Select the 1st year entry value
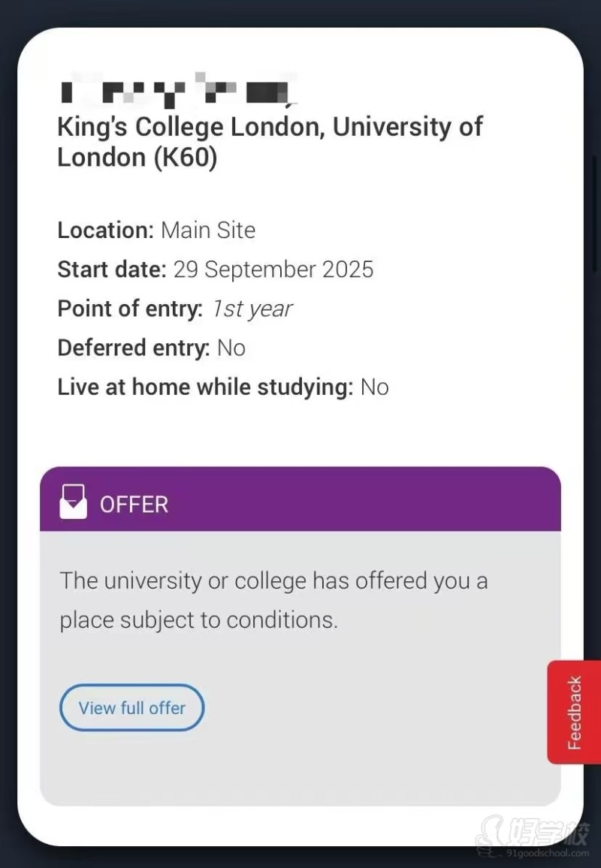The height and width of the screenshot is (868, 601). (252, 309)
